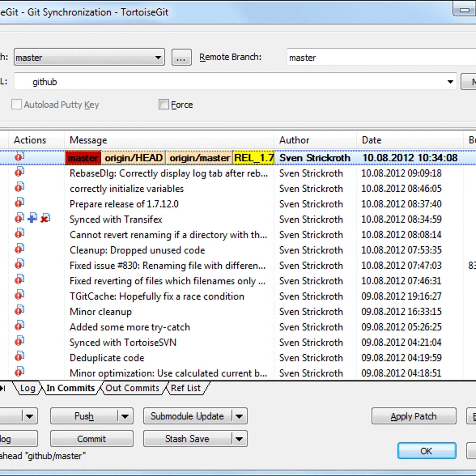This screenshot has width=476, height=476.
Task: Click action icon beside Minor optimization commit
Action: [x=19, y=372]
